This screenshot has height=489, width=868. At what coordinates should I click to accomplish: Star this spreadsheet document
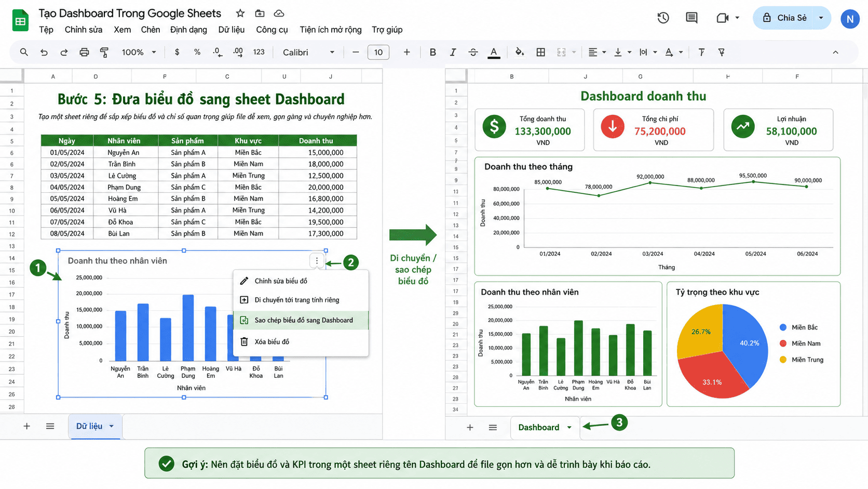[240, 14]
